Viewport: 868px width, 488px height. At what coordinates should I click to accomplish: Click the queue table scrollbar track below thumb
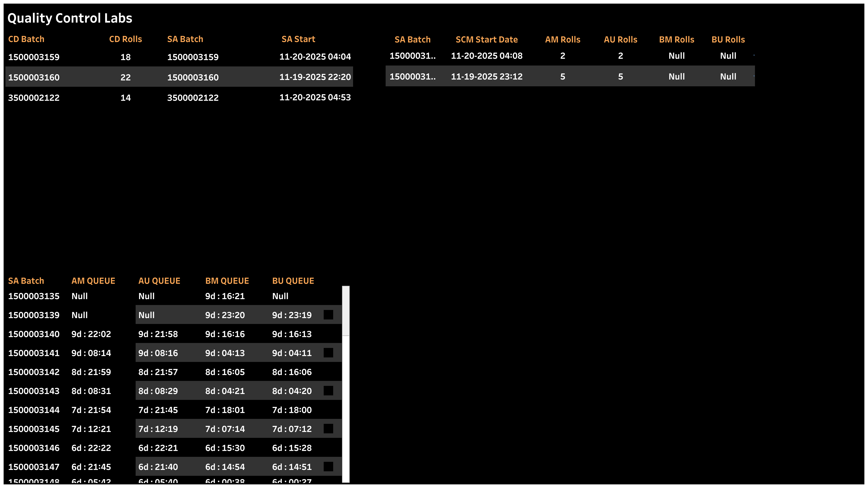tap(346, 408)
